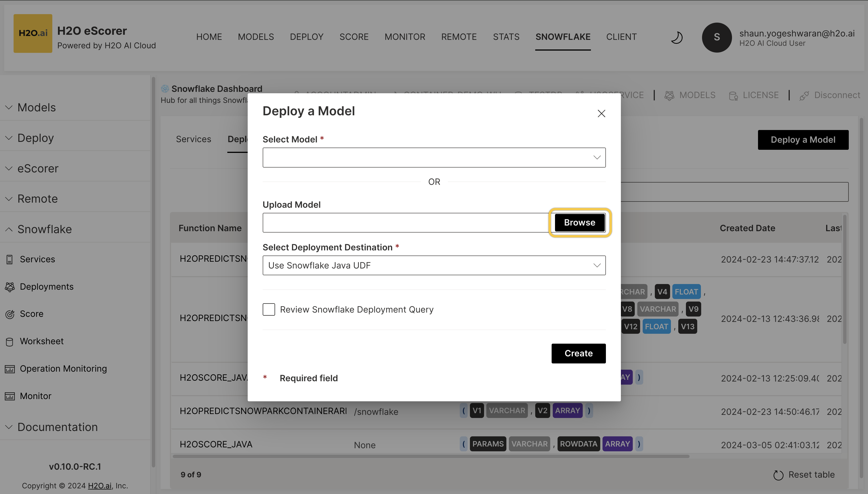
Task: Enable Review Snowflake Deployment Query
Action: click(x=268, y=309)
